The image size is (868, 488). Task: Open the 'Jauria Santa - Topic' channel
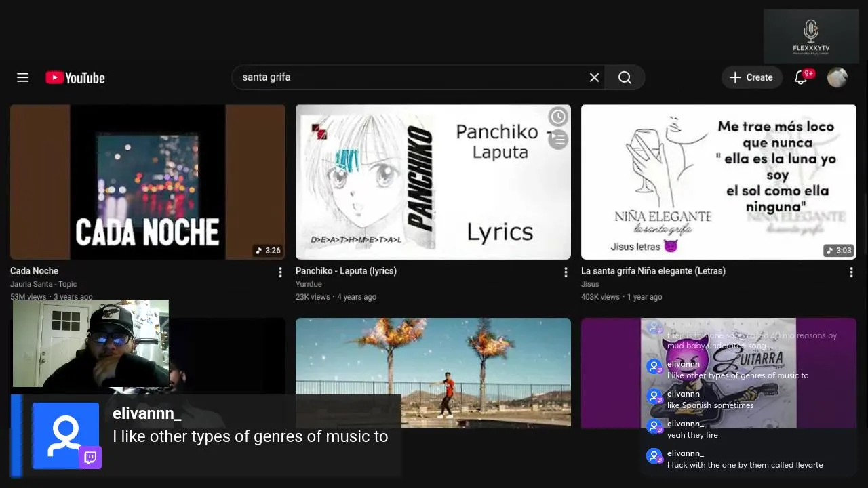point(43,284)
